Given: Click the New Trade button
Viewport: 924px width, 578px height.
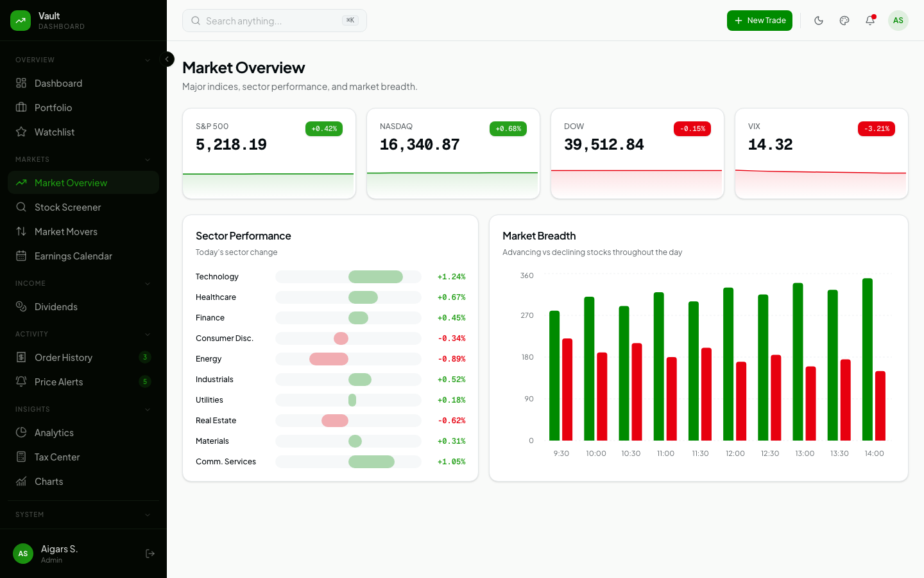Looking at the screenshot, I should [760, 21].
